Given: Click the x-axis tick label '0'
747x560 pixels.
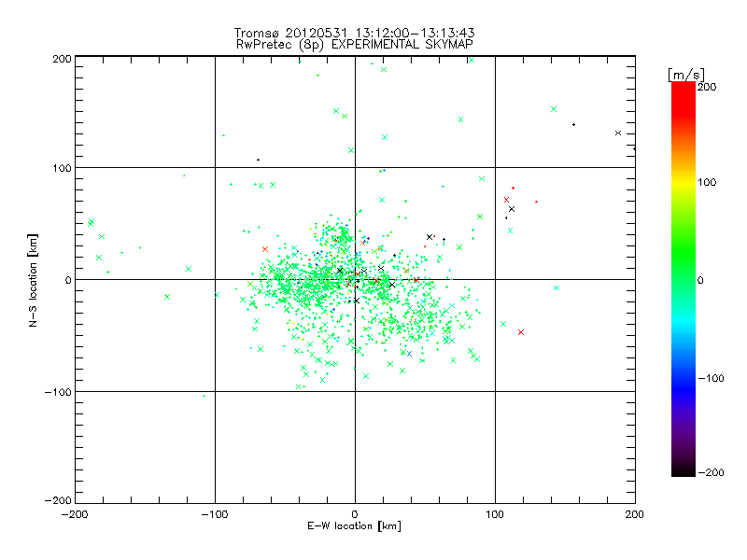Looking at the screenshot, I should point(355,514).
